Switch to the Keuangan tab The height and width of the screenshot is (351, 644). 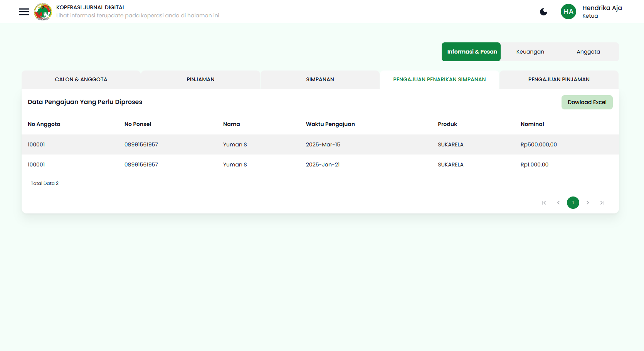tap(530, 51)
